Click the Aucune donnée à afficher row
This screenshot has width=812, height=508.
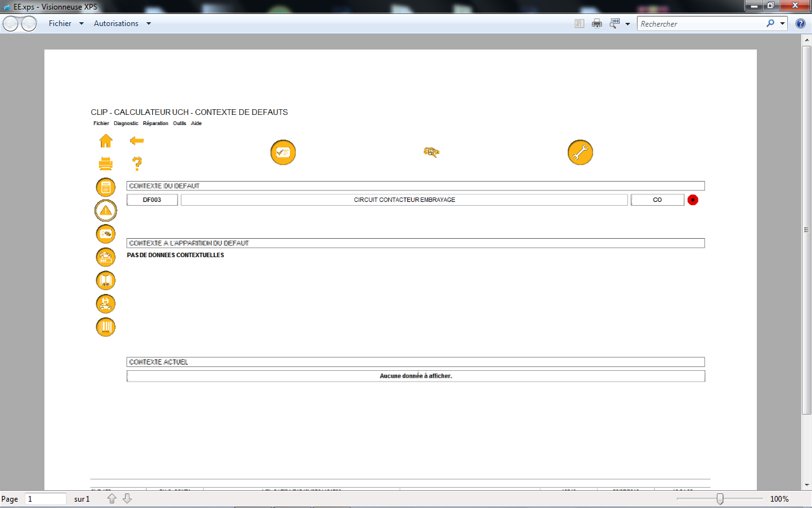click(x=416, y=376)
